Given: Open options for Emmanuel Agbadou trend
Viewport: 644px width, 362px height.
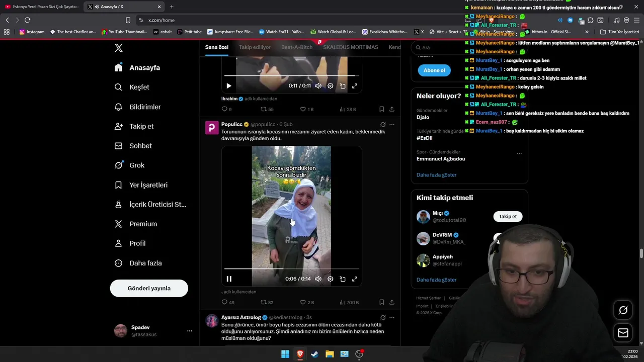Looking at the screenshot, I should [519, 153].
